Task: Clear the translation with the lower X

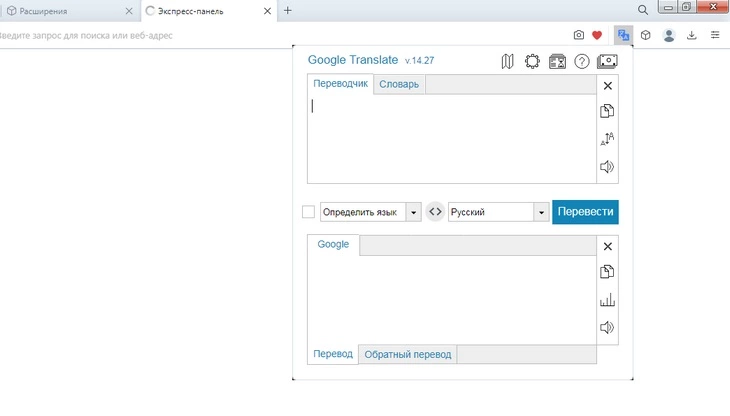Action: tap(608, 246)
